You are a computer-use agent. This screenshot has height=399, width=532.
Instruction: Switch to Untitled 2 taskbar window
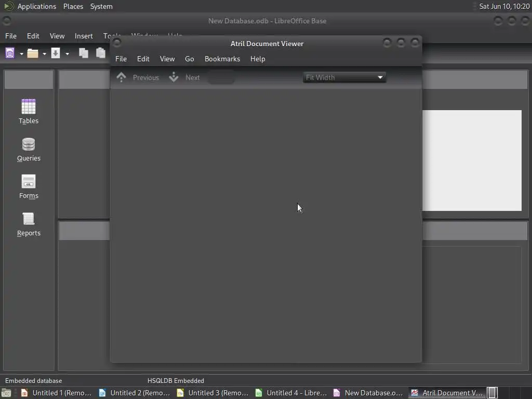(x=135, y=393)
